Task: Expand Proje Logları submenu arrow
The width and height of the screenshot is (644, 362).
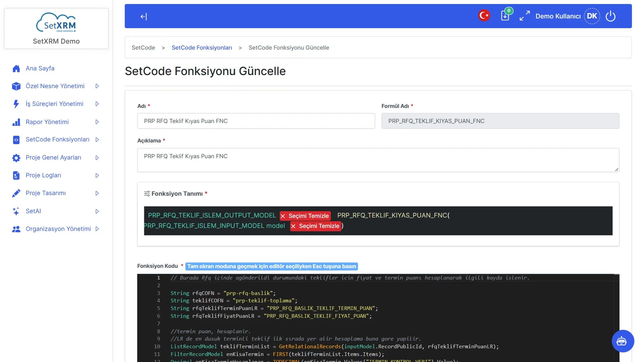Action: (97, 175)
